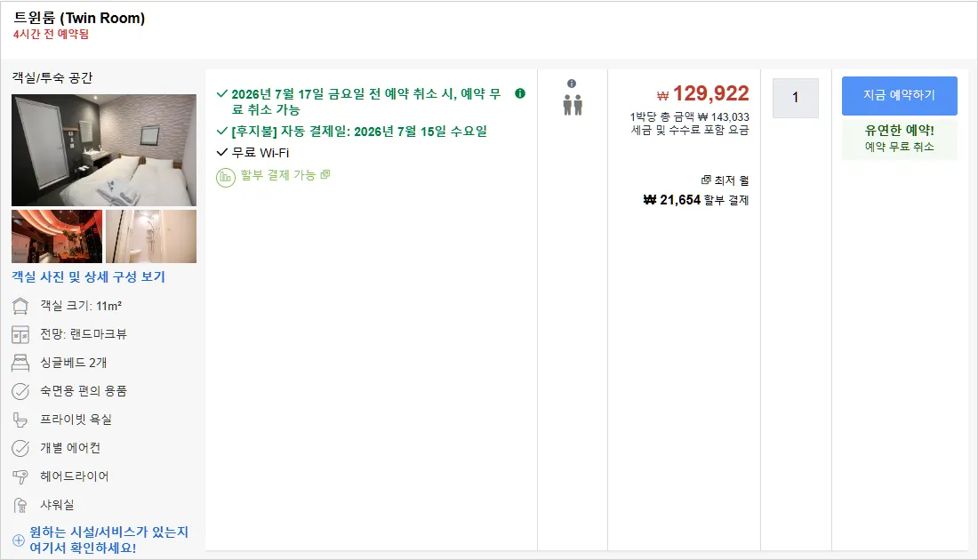Click the 1박당 총 금액 ₩ 143,033 text
The height and width of the screenshot is (560, 978).
point(689,116)
